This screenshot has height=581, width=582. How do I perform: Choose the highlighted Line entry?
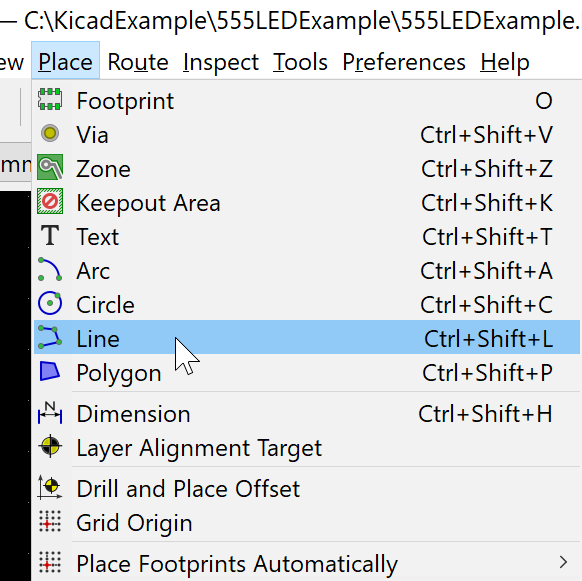pos(307,337)
